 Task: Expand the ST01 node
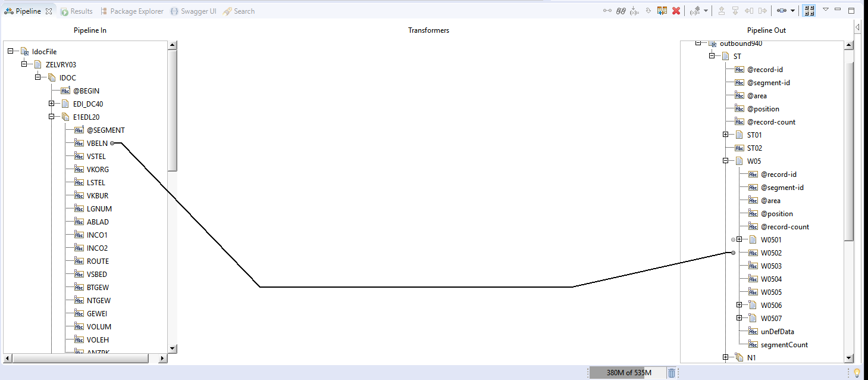725,135
